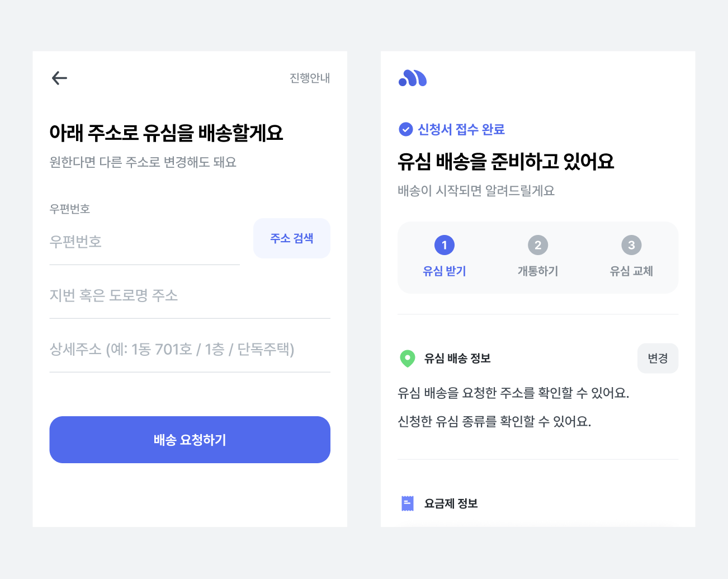The image size is (728, 579).
Task: Click the 개통하기 step label
Action: click(x=538, y=271)
